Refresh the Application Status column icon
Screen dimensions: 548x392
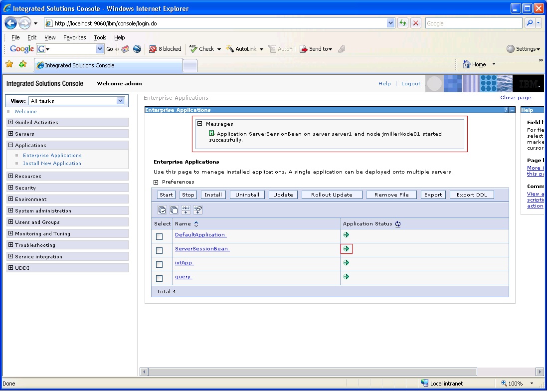pyautogui.click(x=398, y=224)
